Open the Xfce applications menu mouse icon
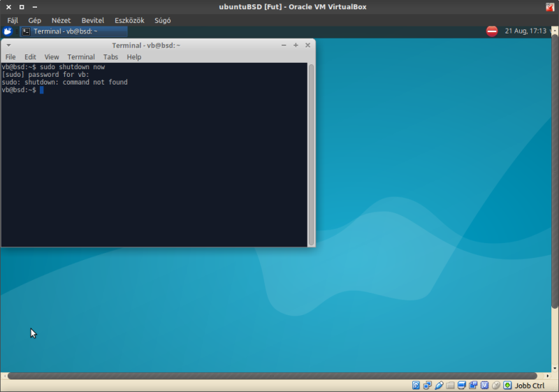Viewport: 559px width, 392px height. tap(8, 31)
